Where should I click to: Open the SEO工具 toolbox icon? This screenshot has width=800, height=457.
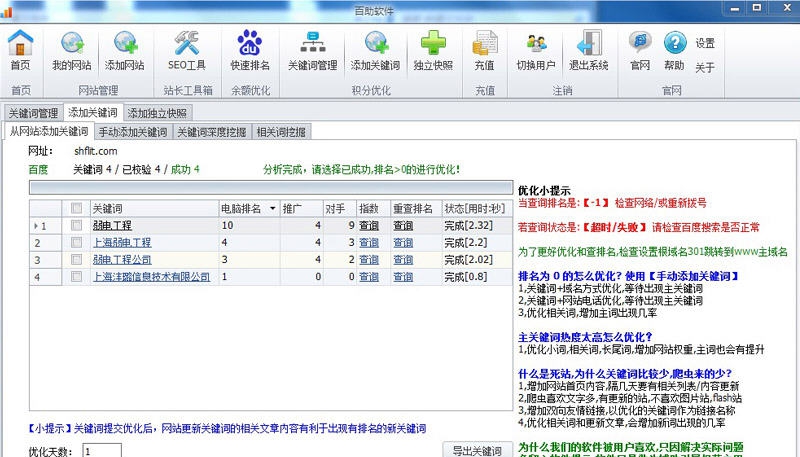pyautogui.click(x=185, y=49)
